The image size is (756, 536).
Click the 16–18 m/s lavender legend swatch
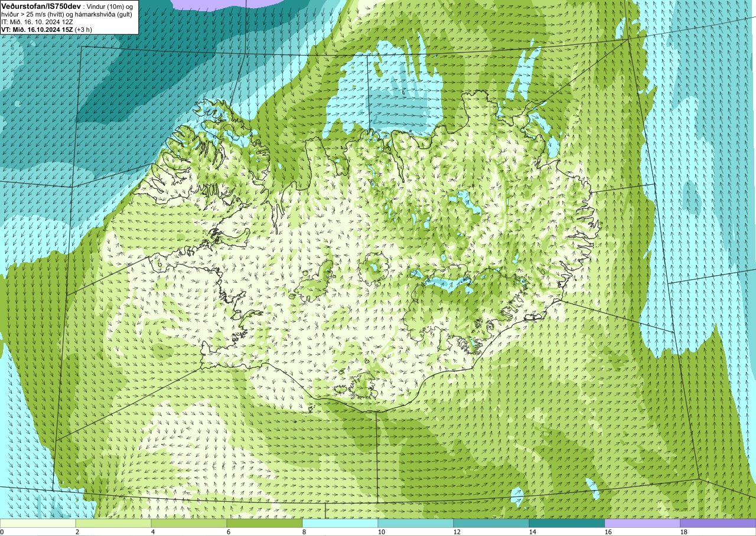[x=643, y=523]
